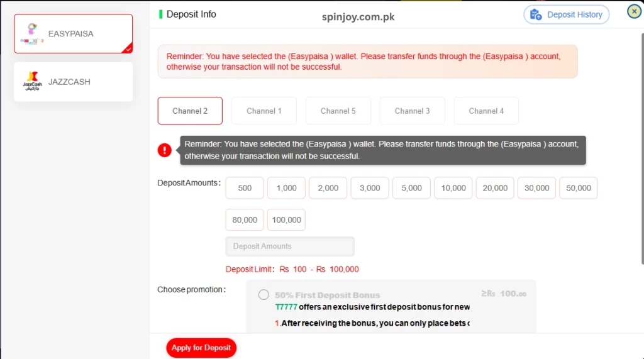
Task: Choose the 80,000 deposit amount
Action: 245,220
